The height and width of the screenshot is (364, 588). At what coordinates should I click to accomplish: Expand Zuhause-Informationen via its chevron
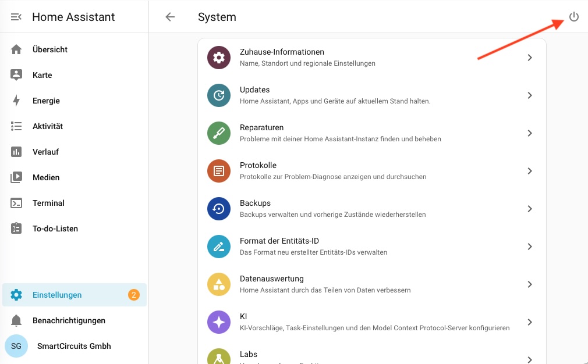(x=530, y=58)
